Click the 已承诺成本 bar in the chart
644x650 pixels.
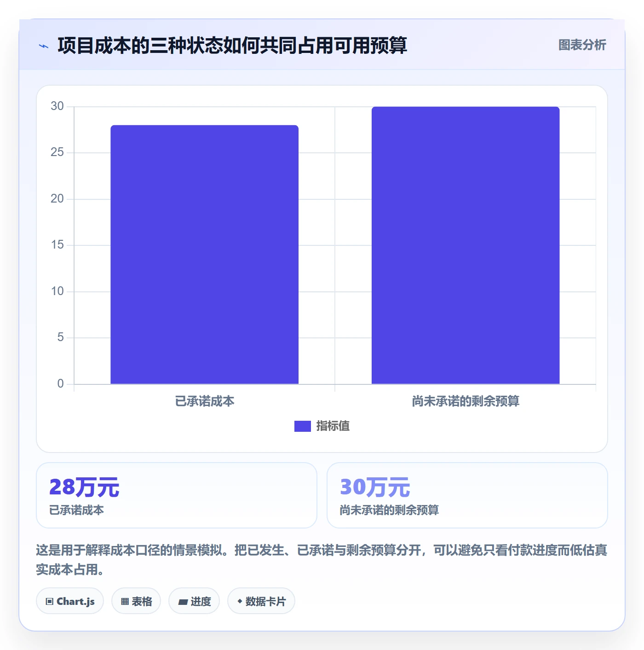click(204, 254)
